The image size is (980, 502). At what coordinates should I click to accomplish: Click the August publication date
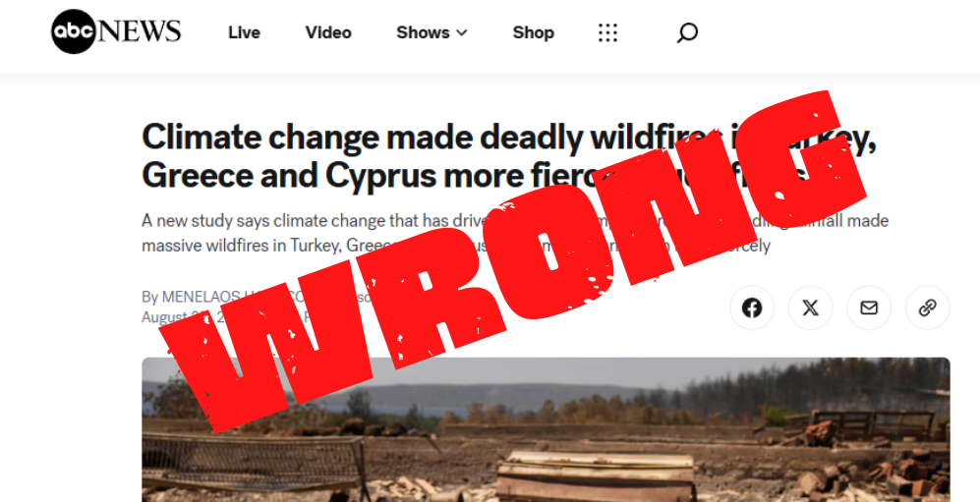[x=175, y=317]
